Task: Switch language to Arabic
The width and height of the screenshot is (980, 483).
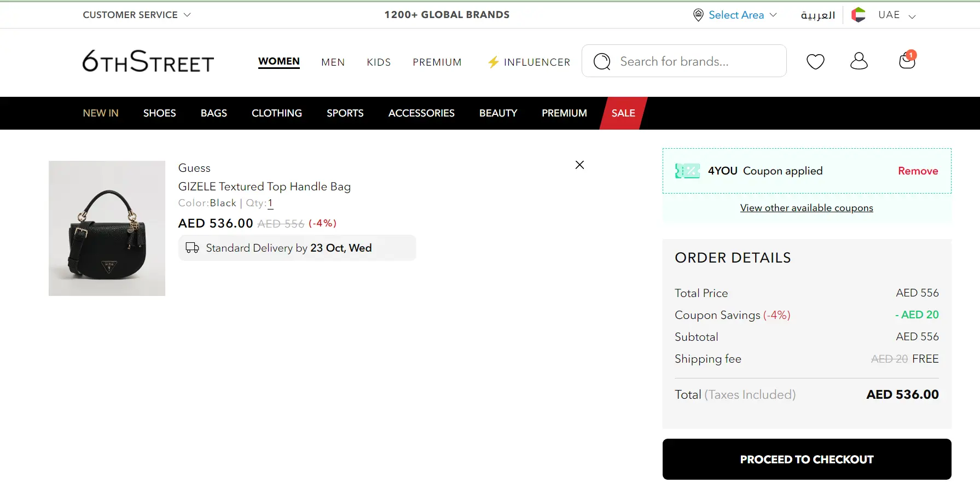Action: (x=818, y=15)
